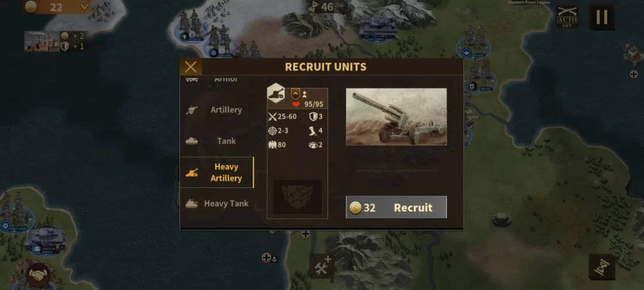Pause the game
Image resolution: width=644 pixels, height=290 pixels.
tap(602, 17)
